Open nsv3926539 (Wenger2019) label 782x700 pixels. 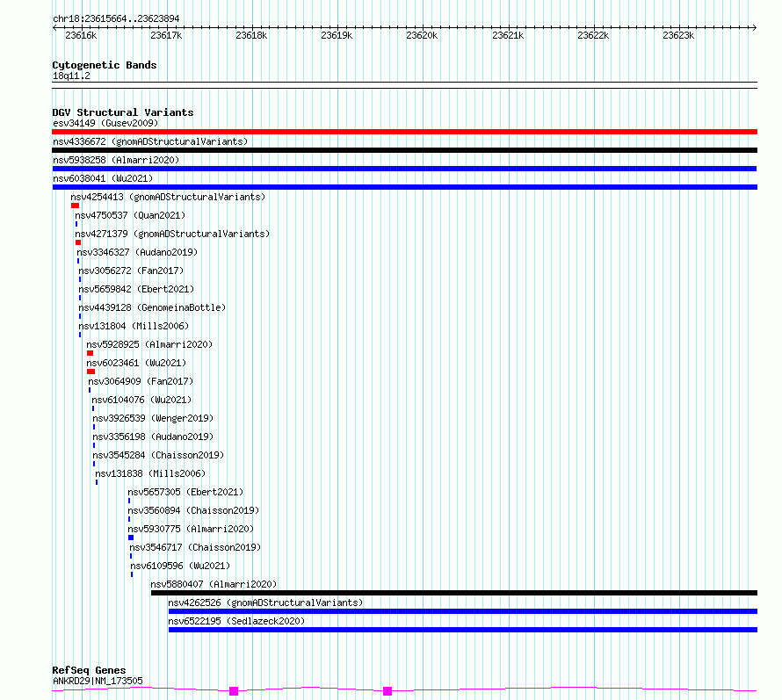click(153, 418)
